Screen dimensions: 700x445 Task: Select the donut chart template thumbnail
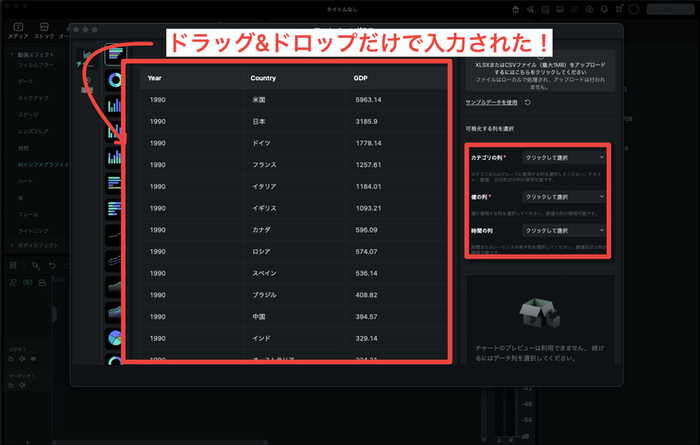point(115,78)
